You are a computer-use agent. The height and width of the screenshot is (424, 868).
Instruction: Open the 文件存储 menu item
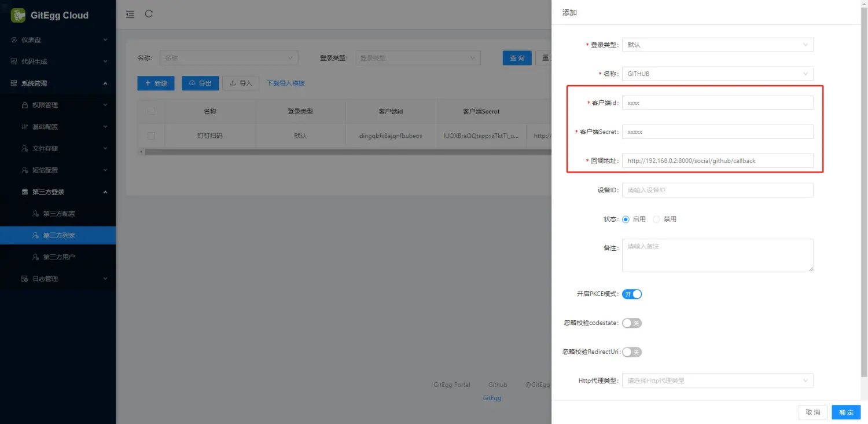(x=58, y=148)
